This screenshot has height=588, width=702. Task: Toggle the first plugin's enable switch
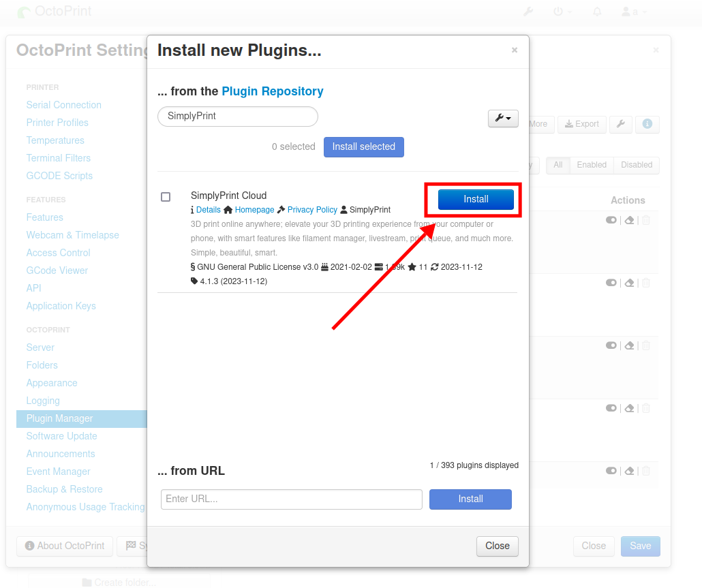click(611, 220)
